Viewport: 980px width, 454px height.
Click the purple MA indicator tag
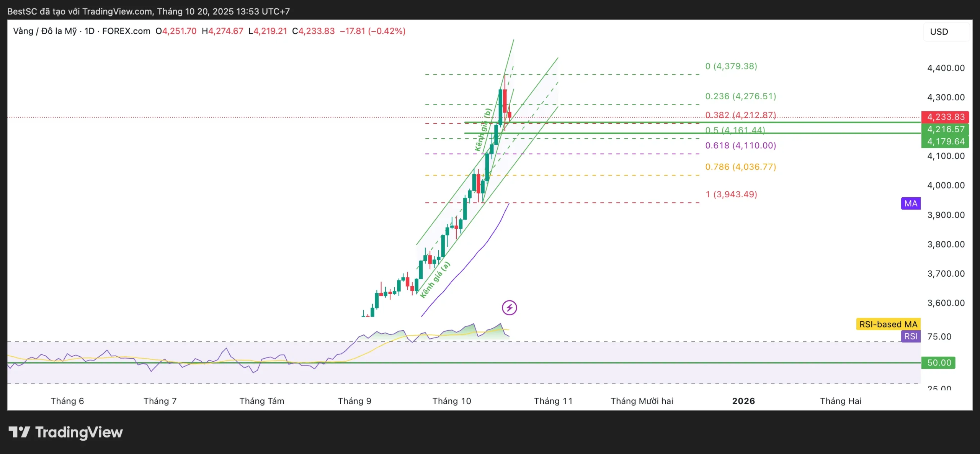pos(910,203)
